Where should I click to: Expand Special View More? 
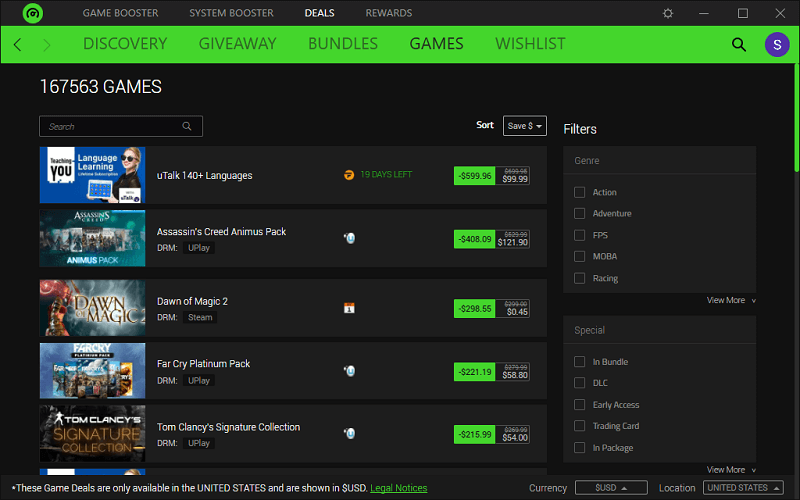click(731, 469)
